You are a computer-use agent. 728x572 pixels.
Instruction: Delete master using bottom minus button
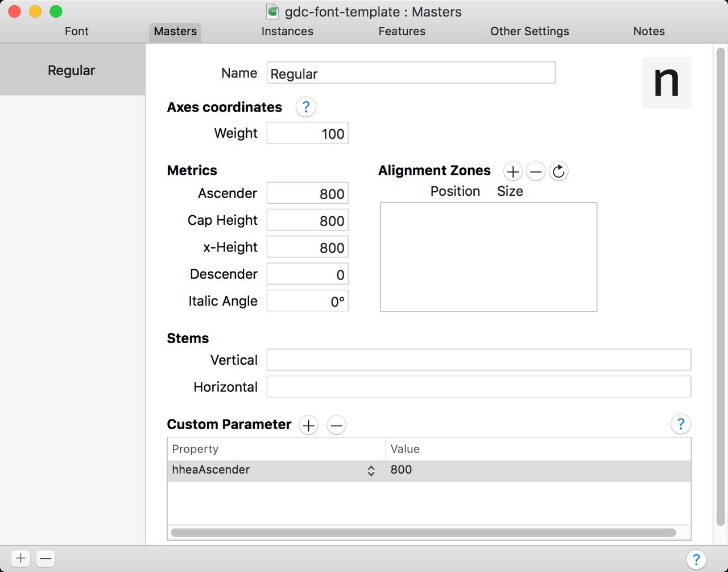(45, 558)
